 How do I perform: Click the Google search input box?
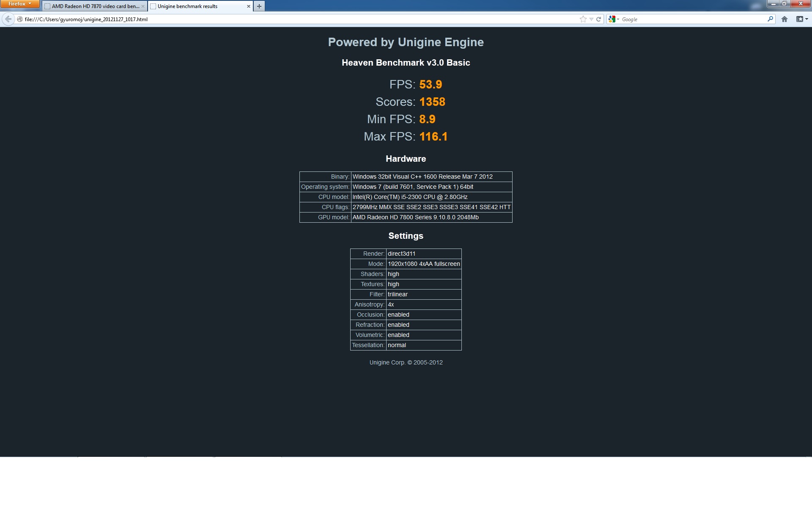click(x=693, y=19)
